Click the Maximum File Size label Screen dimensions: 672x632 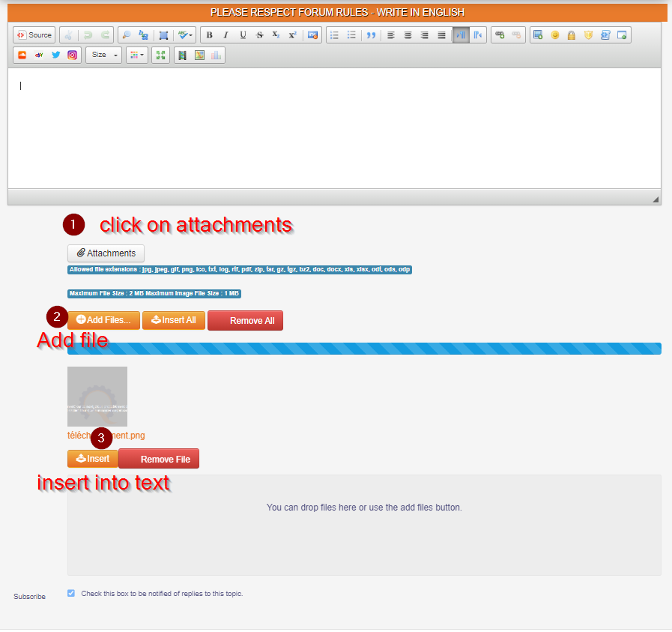click(x=154, y=294)
